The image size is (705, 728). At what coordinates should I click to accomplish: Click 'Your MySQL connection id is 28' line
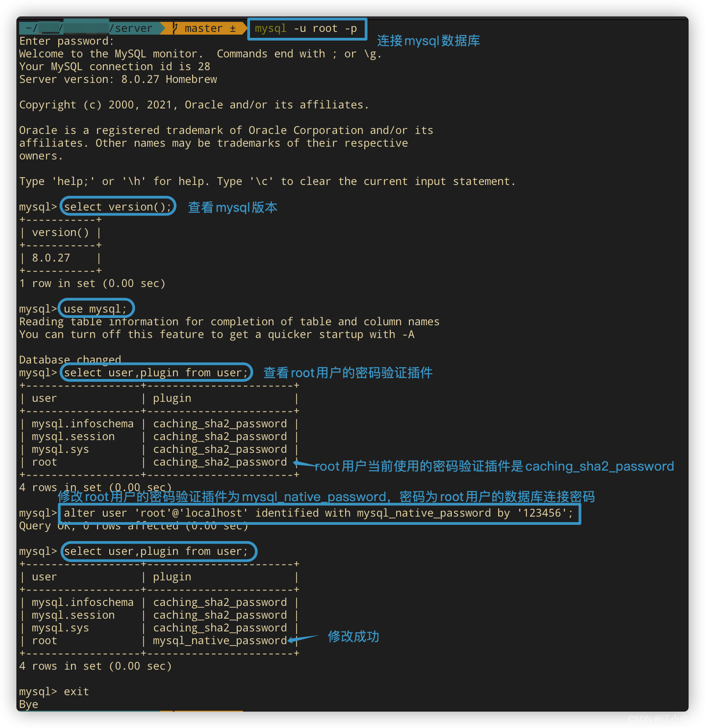[x=115, y=67]
